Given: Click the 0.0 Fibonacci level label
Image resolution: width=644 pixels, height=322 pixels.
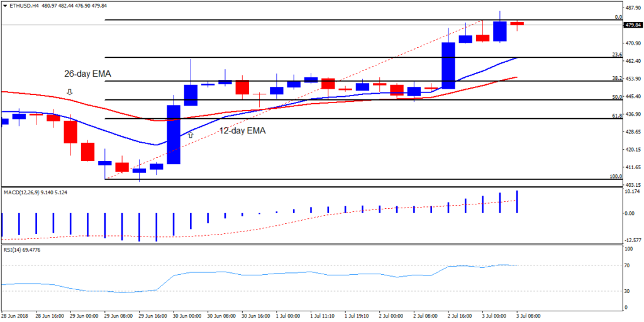Looking at the screenshot, I should pyautogui.click(x=618, y=17).
